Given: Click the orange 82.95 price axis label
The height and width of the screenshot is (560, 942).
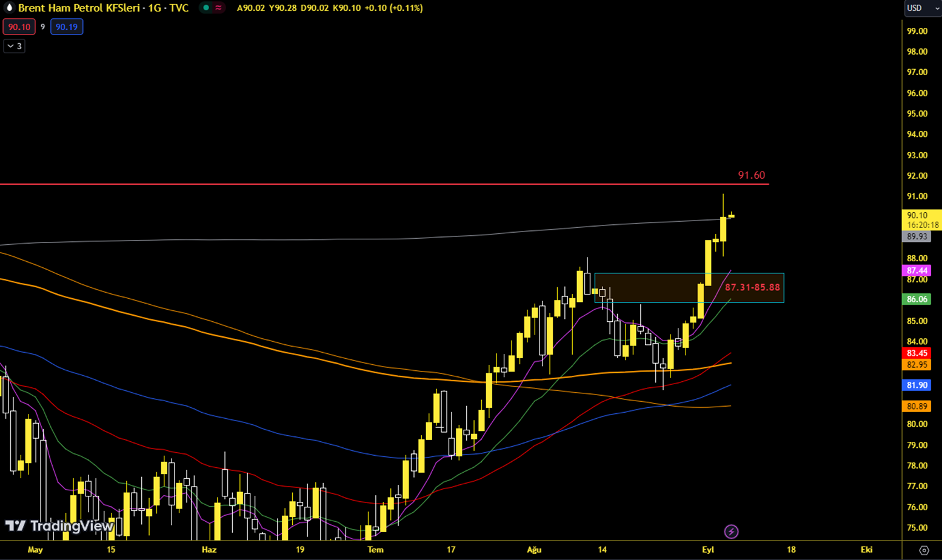Looking at the screenshot, I should point(917,365).
